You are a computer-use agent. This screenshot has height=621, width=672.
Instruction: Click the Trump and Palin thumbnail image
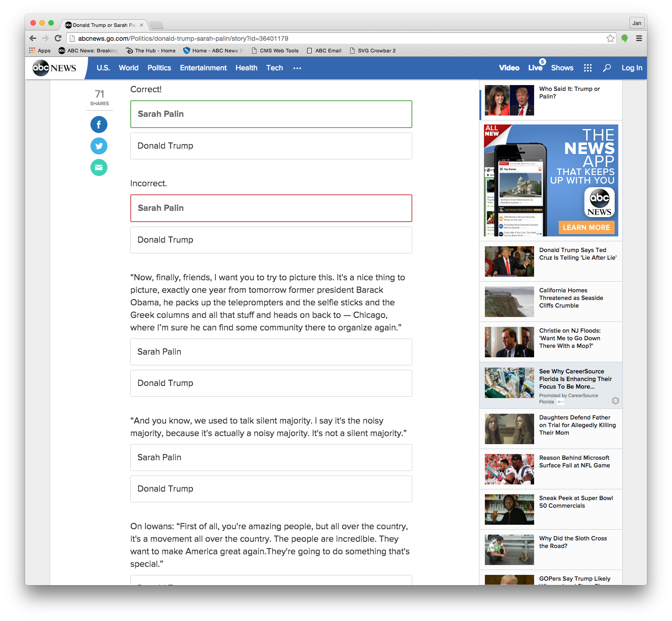(x=509, y=100)
